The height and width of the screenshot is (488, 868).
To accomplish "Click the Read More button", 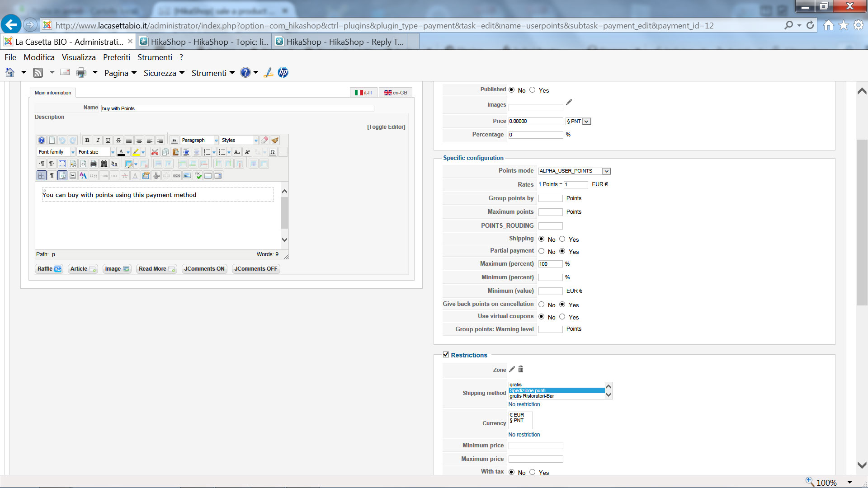I will pyautogui.click(x=156, y=269).
